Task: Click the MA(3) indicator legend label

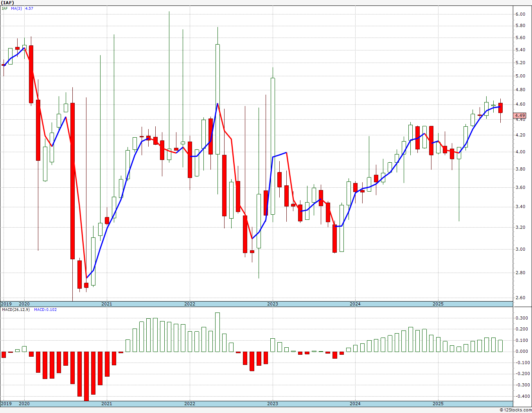Action: pos(17,8)
